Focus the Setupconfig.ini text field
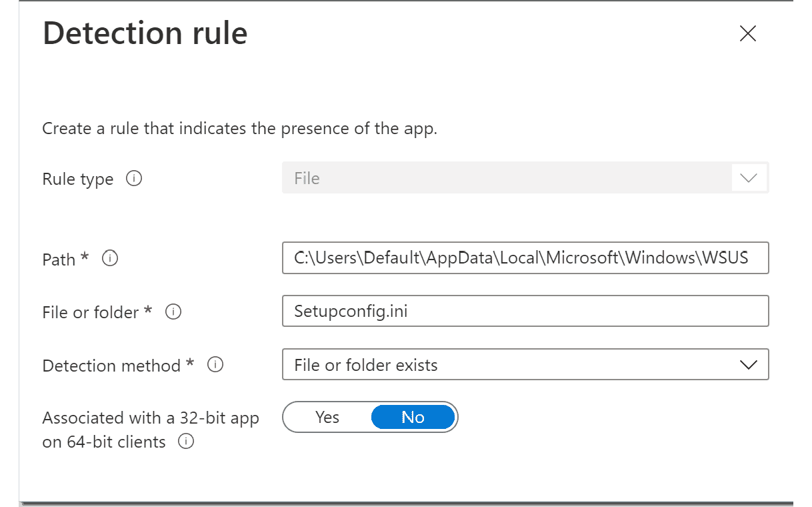The height and width of the screenshot is (507, 812). (525, 312)
